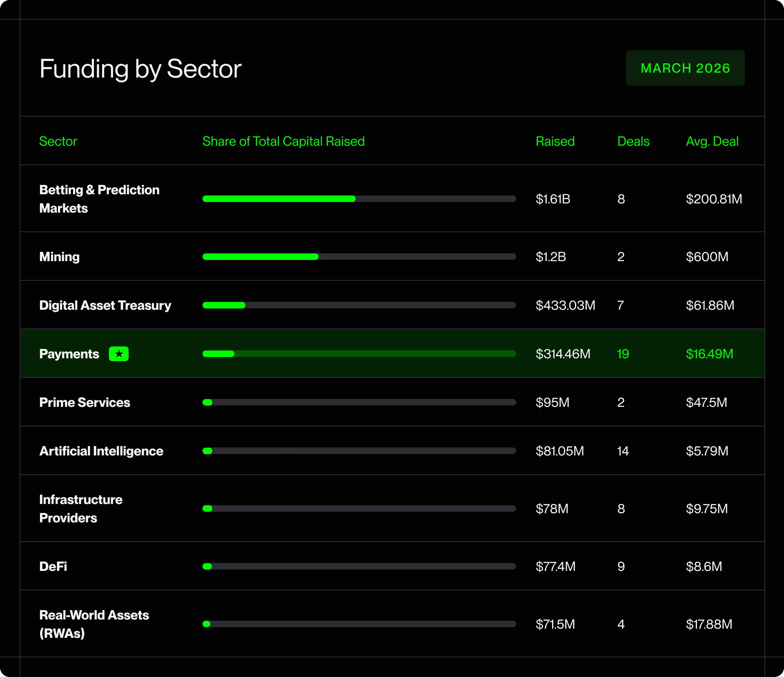Image resolution: width=784 pixels, height=677 pixels.
Task: Click the Mining share progress bar
Action: 359,257
